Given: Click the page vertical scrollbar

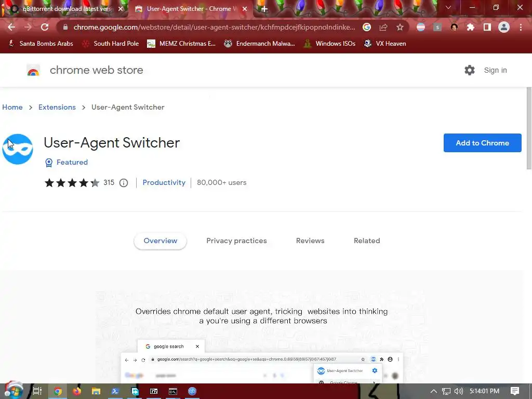Looking at the screenshot, I should [x=528, y=128].
